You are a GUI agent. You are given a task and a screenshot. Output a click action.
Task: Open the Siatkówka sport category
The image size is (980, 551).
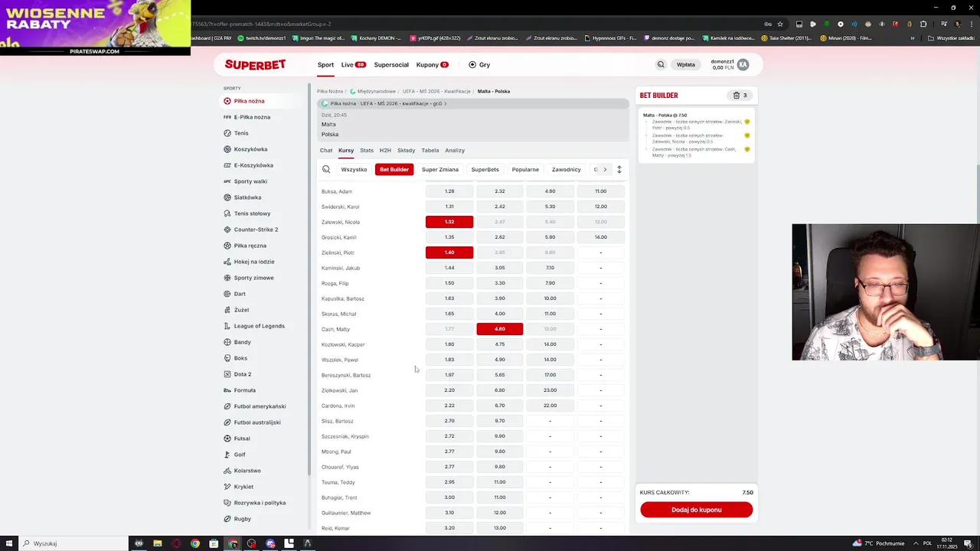(x=242, y=197)
